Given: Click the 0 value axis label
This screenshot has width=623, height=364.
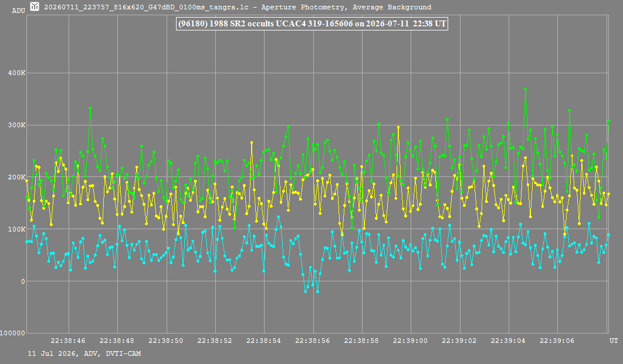Looking at the screenshot, I should tap(23, 281).
